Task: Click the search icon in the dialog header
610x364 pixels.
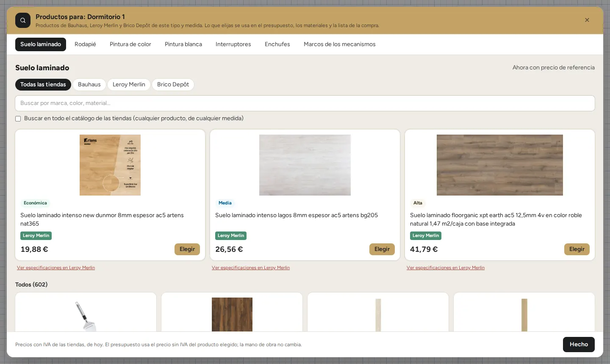Action: [23, 20]
